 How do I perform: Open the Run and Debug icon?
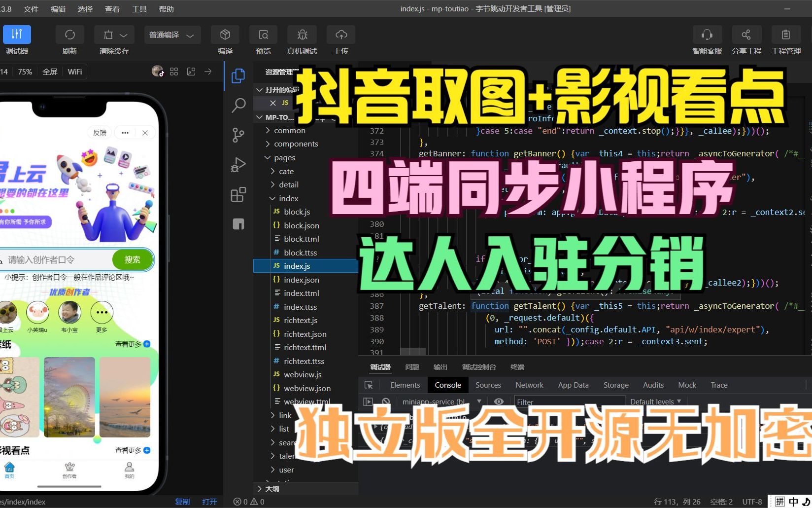click(238, 164)
